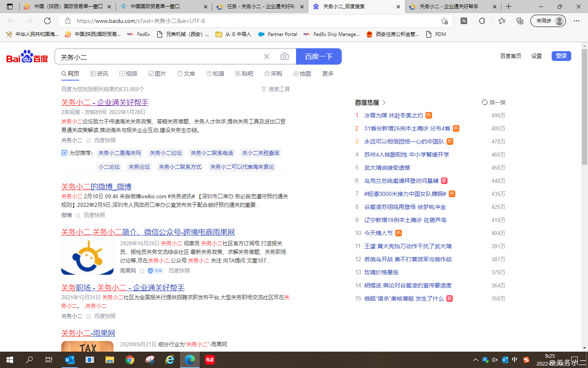This screenshot has height=368, width=588.
Task: Open hot search 玫瑰价格暴涨
Action: point(381,272)
